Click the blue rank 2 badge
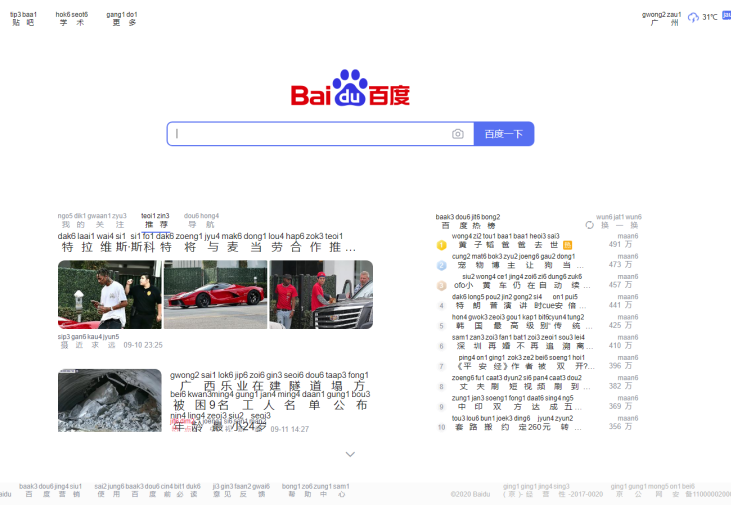Image resolution: width=731 pixels, height=505 pixels. coord(441,265)
